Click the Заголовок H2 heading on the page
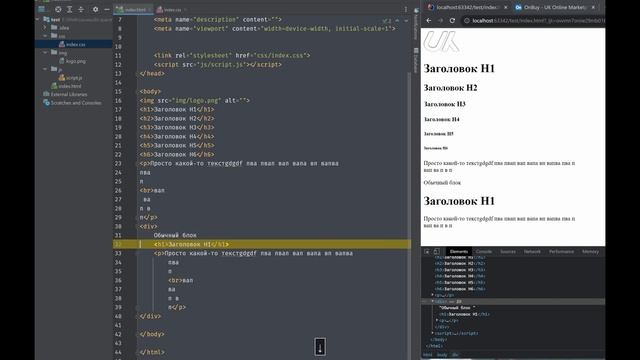The height and width of the screenshot is (360, 640). [x=450, y=88]
